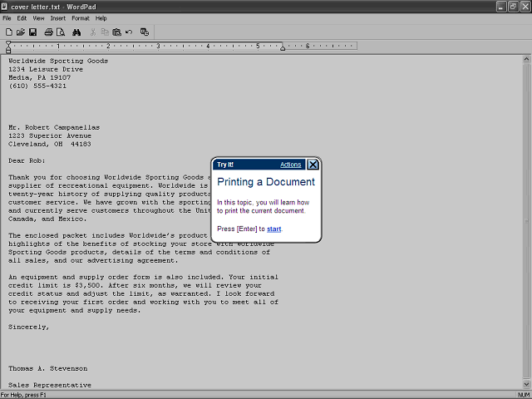The width and height of the screenshot is (532, 399).
Task: Click the start link in the Try It popup
Action: [x=273, y=229]
